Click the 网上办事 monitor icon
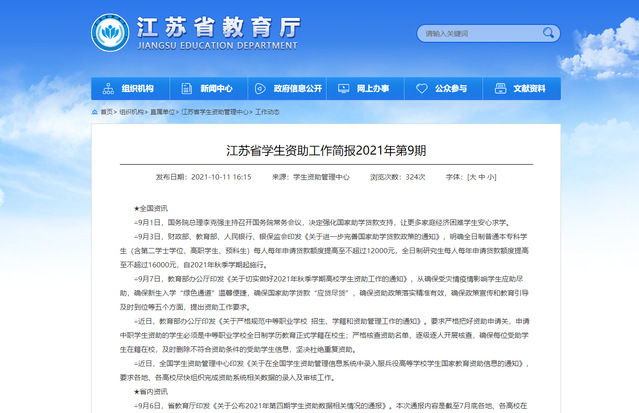Screen dimensions: 639x413 click(x=340, y=88)
